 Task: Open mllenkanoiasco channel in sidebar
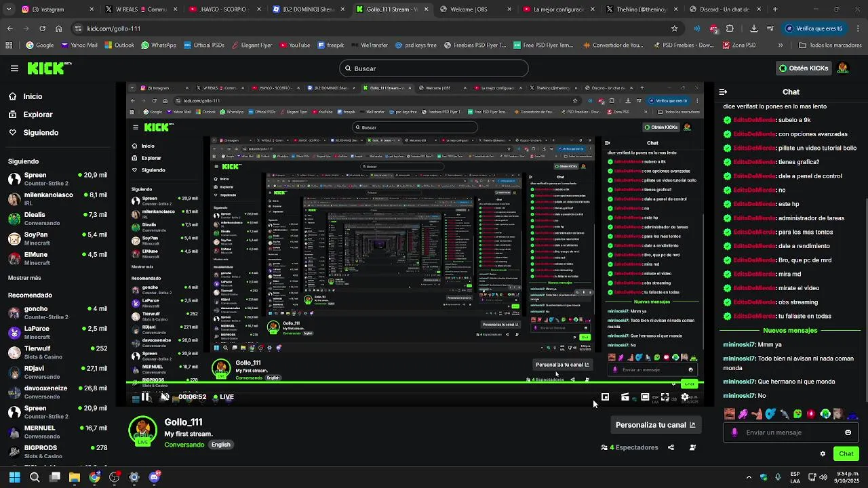coord(58,199)
